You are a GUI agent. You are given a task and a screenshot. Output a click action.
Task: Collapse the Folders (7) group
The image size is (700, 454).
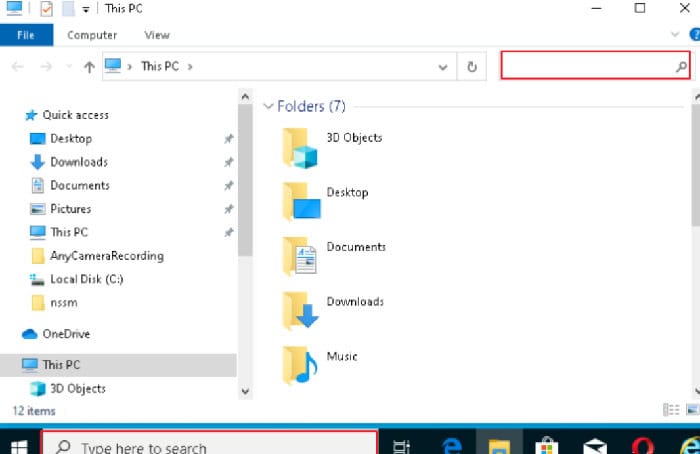[268, 106]
